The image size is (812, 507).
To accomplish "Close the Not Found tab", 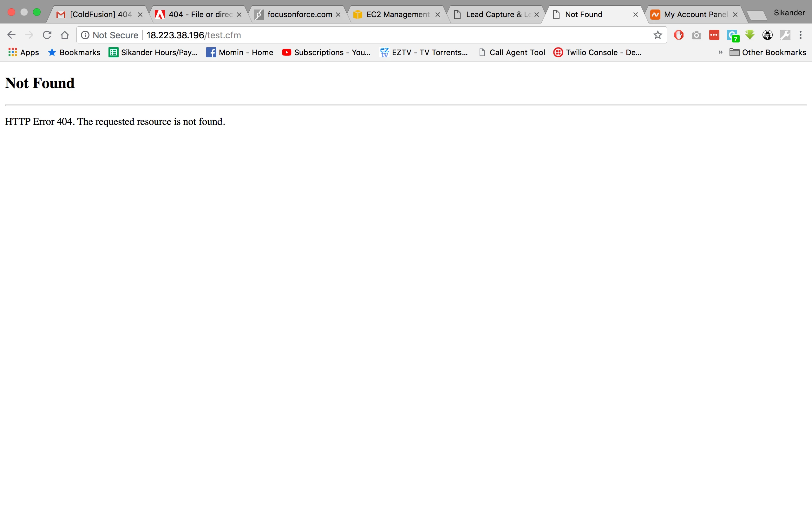I will tap(635, 15).
